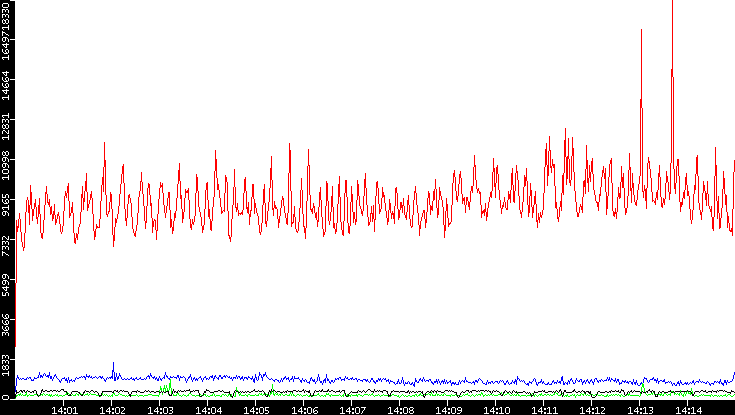735x415 pixels.
Task: Select the 14:06 time axis label
Action: click(x=304, y=411)
